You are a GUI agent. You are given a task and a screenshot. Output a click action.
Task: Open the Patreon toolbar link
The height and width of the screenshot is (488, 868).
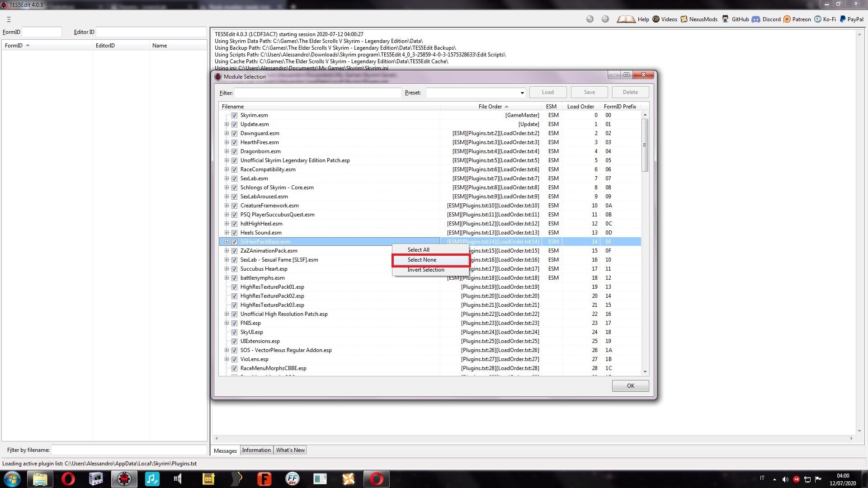pyautogui.click(x=797, y=19)
